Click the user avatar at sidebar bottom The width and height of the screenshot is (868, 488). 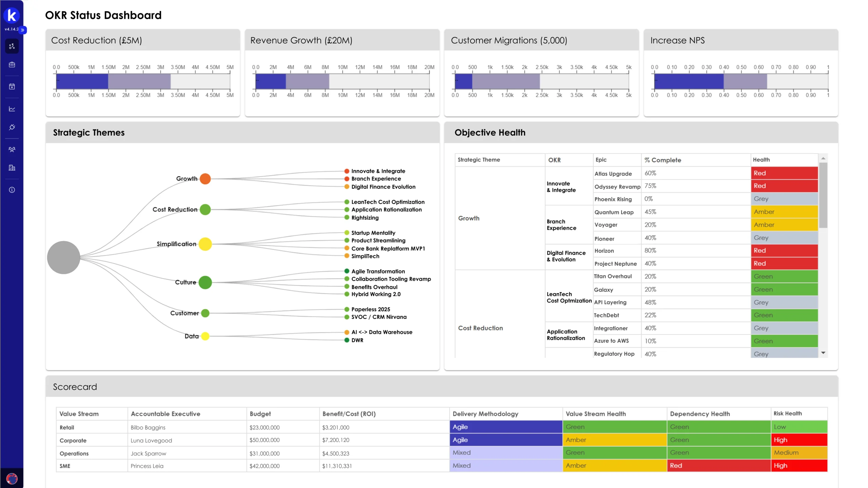coord(12,479)
